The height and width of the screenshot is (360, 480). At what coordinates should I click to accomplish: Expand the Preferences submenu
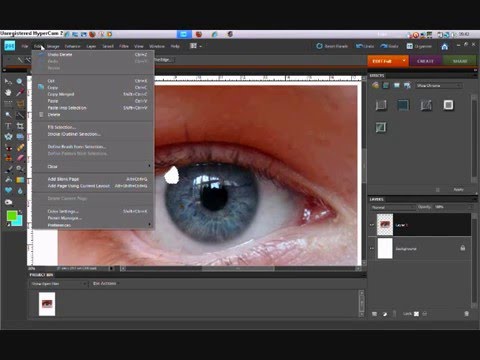click(x=94, y=225)
